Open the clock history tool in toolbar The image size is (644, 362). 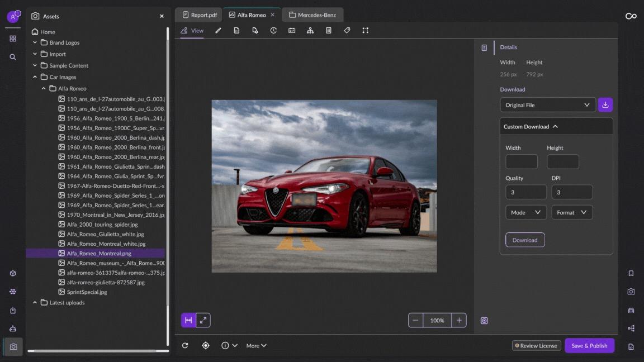coord(273,30)
